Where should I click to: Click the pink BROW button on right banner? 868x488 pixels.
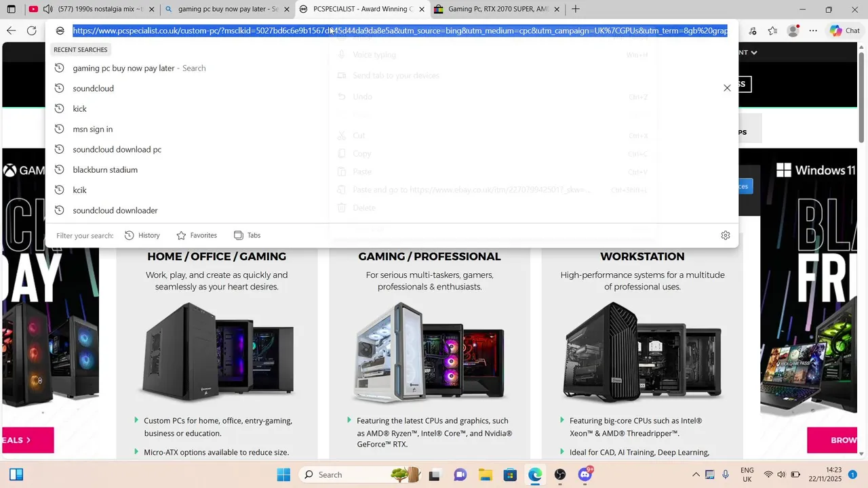(832, 440)
